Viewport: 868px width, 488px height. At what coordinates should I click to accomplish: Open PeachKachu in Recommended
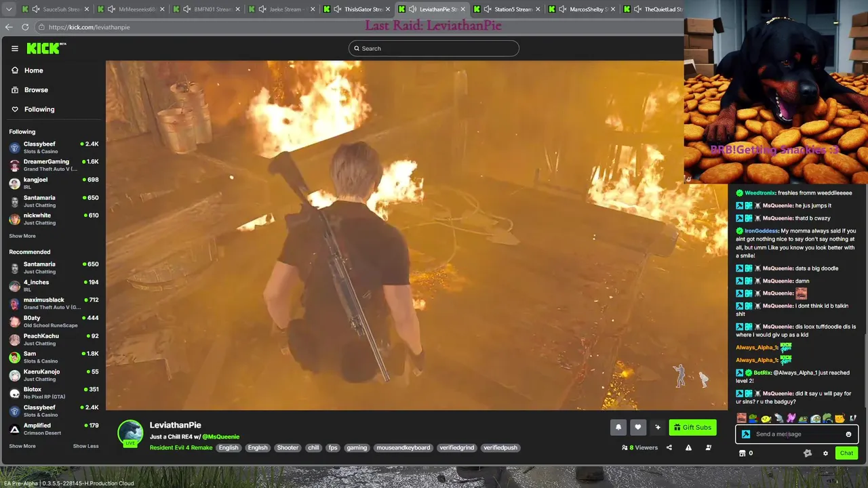(x=54, y=339)
